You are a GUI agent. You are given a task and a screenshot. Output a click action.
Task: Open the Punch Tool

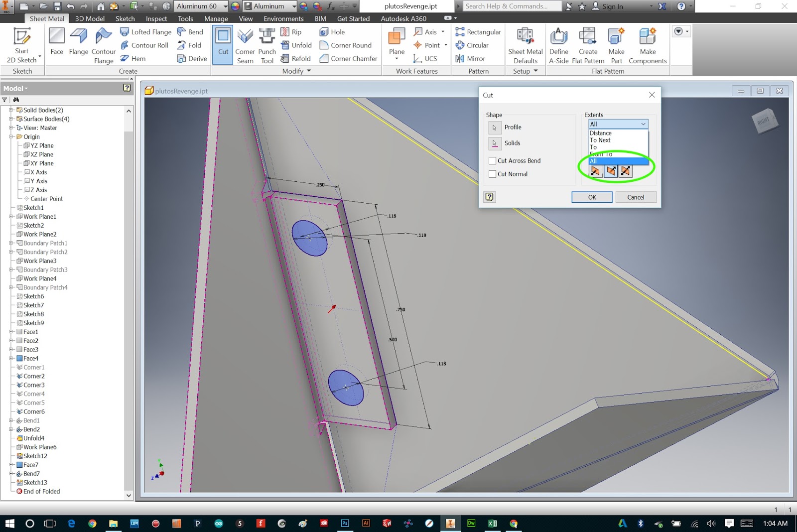pyautogui.click(x=267, y=44)
